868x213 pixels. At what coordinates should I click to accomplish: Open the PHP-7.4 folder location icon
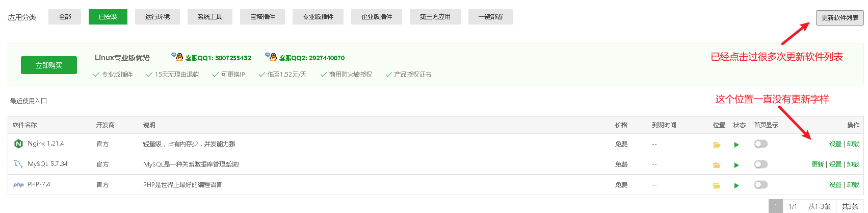click(x=717, y=185)
